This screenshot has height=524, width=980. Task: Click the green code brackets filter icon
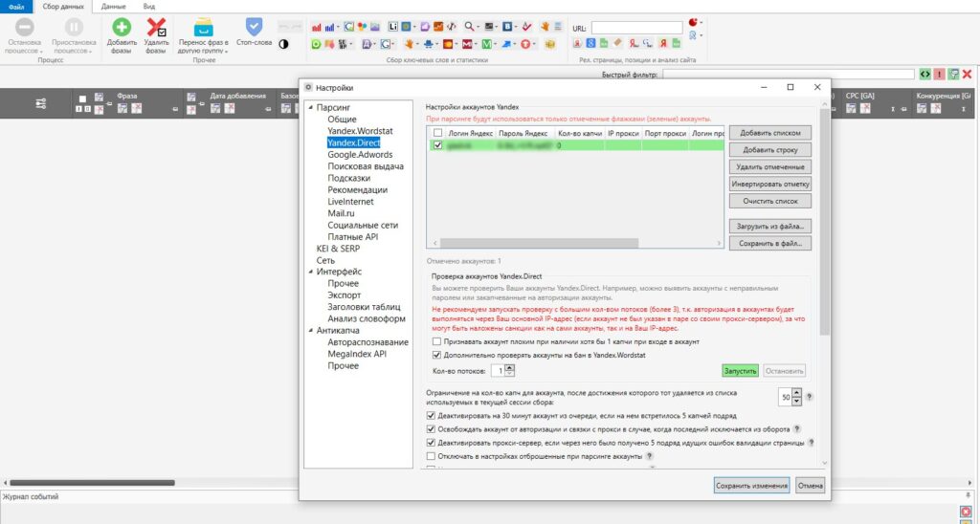[x=924, y=74]
